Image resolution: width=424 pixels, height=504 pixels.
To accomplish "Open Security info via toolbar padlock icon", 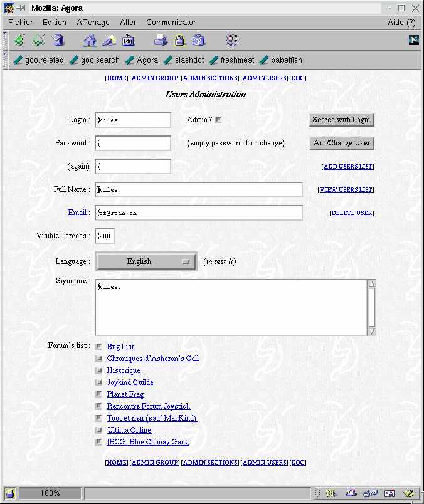I will click(180, 41).
